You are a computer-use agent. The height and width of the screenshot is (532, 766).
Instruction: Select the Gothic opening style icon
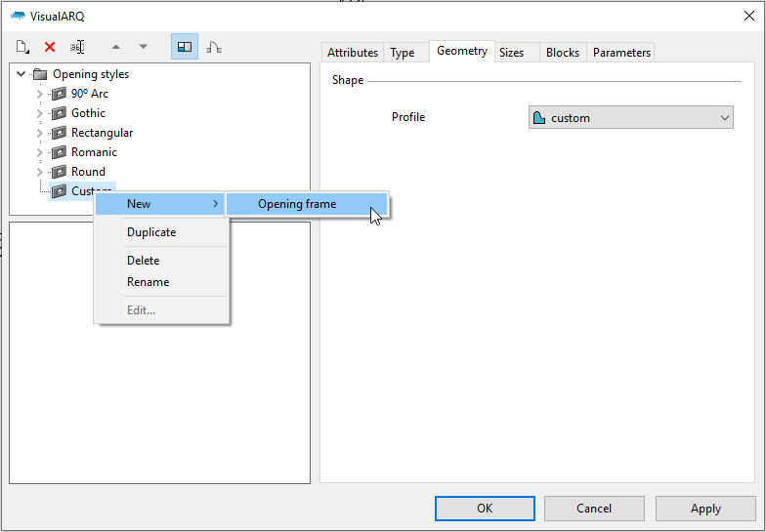click(59, 113)
